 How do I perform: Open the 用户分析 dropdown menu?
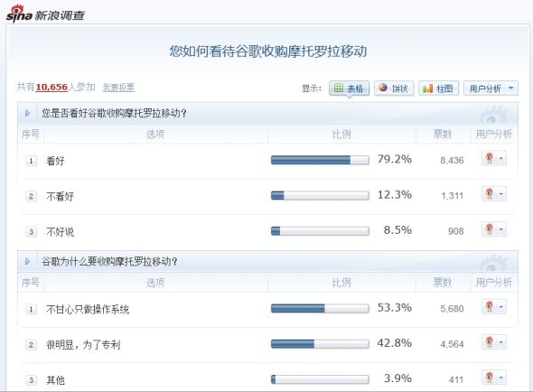point(491,89)
